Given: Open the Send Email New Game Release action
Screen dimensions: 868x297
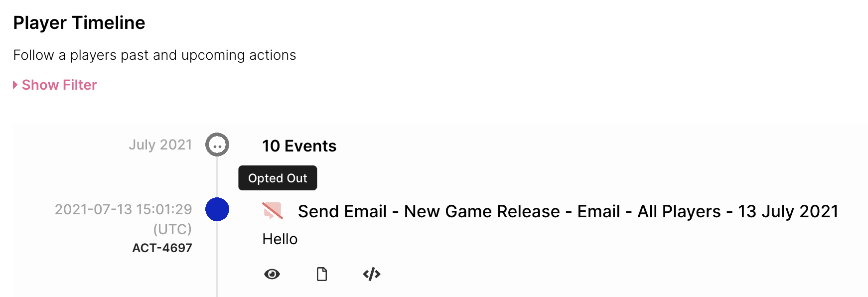Looking at the screenshot, I should point(568,211).
